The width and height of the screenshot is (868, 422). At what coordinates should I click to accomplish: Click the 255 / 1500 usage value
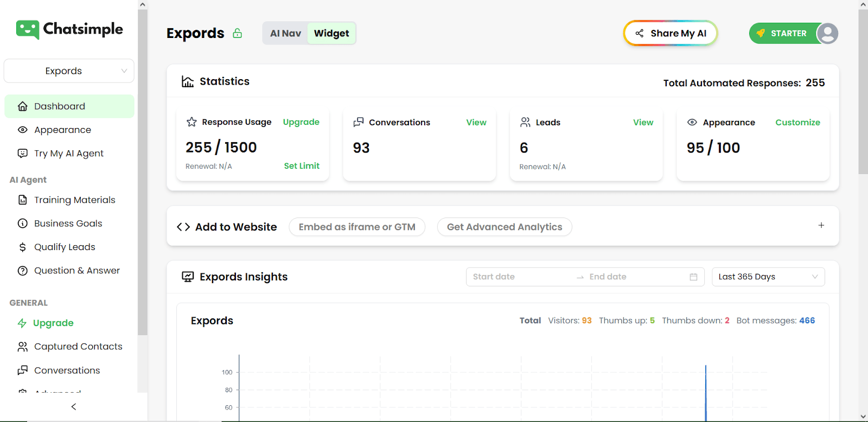(x=221, y=148)
